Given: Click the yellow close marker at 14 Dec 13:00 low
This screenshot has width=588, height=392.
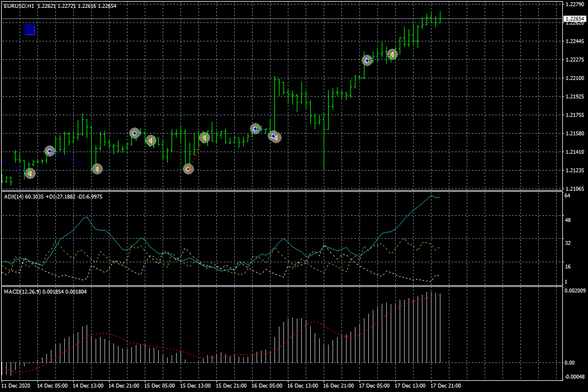Looking at the screenshot, I should coord(97,169).
